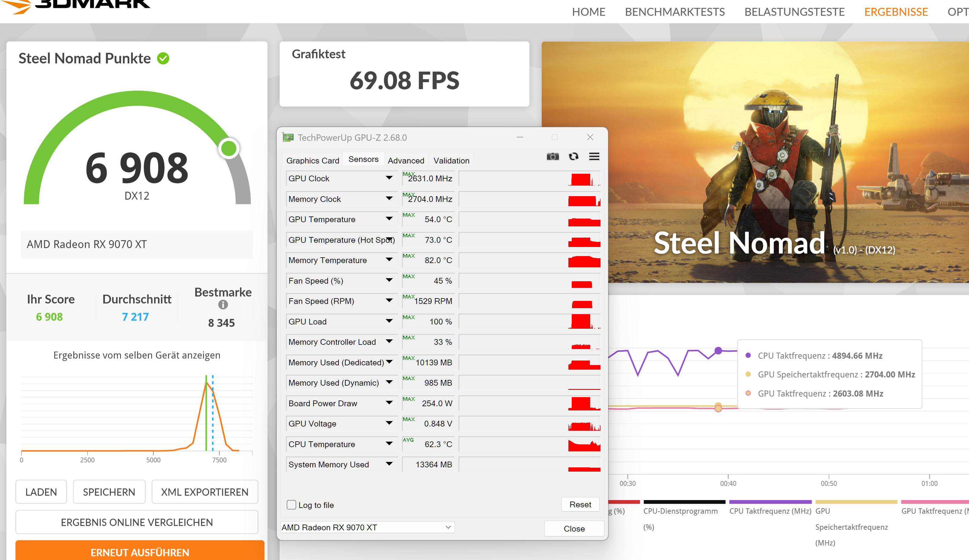Viewport: 969px width, 560px height.
Task: Enable the Log to file checkbox
Action: 292,505
